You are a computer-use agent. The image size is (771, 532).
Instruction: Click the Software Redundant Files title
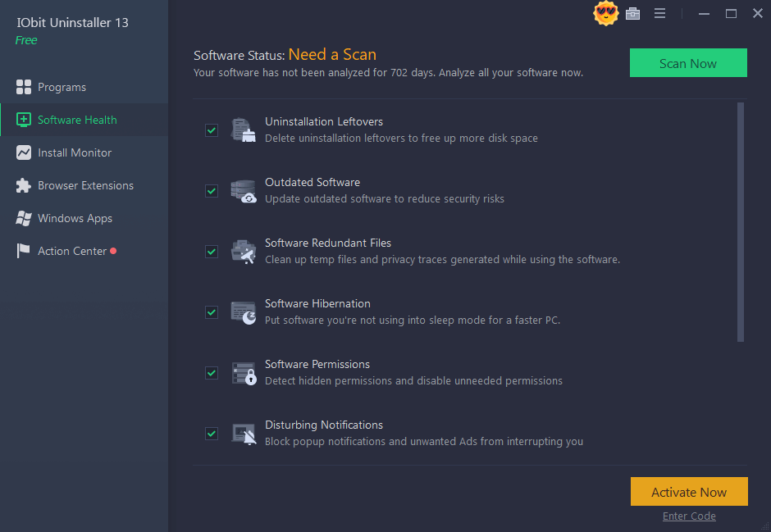pyautogui.click(x=328, y=243)
